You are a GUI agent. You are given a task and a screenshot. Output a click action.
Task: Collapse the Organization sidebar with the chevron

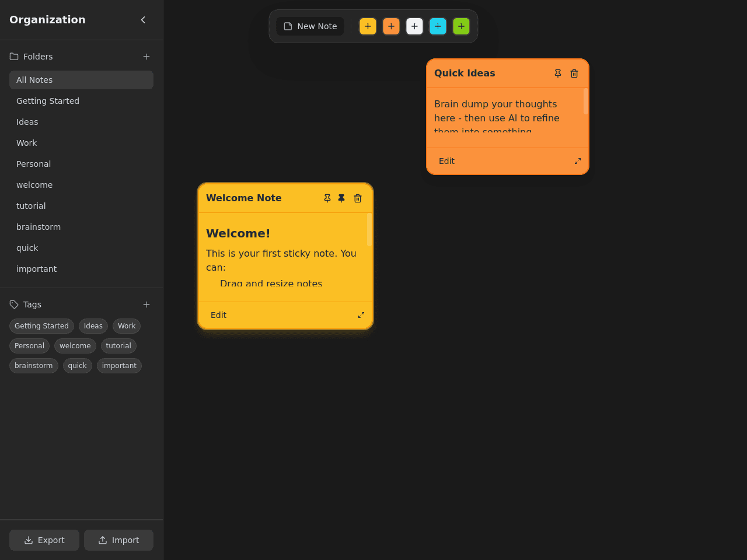click(143, 20)
